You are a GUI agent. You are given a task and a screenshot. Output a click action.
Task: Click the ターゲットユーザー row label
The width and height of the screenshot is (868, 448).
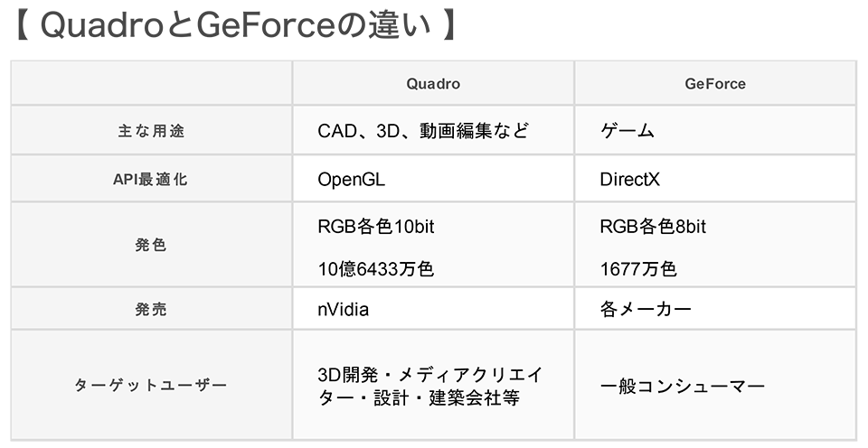[x=151, y=385]
